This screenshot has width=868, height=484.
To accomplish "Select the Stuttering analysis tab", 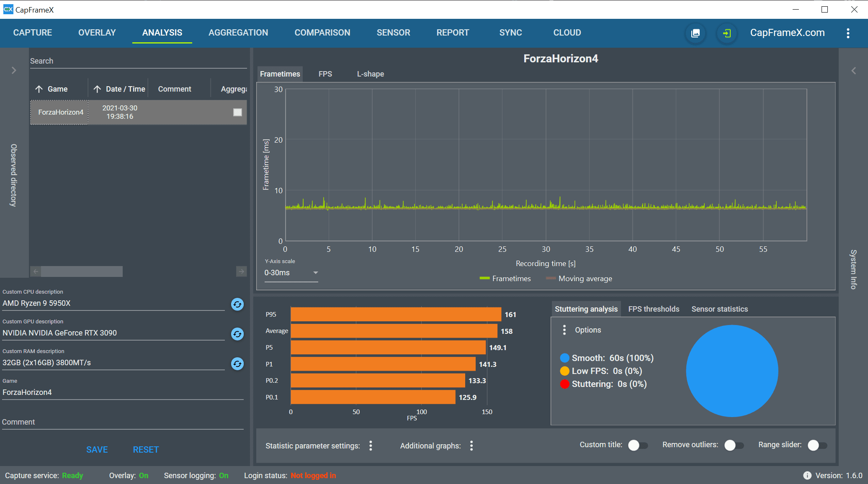I will 586,309.
